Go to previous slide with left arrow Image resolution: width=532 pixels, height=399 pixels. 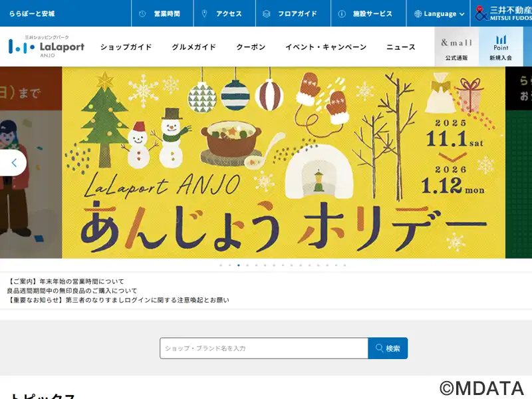click(x=13, y=163)
